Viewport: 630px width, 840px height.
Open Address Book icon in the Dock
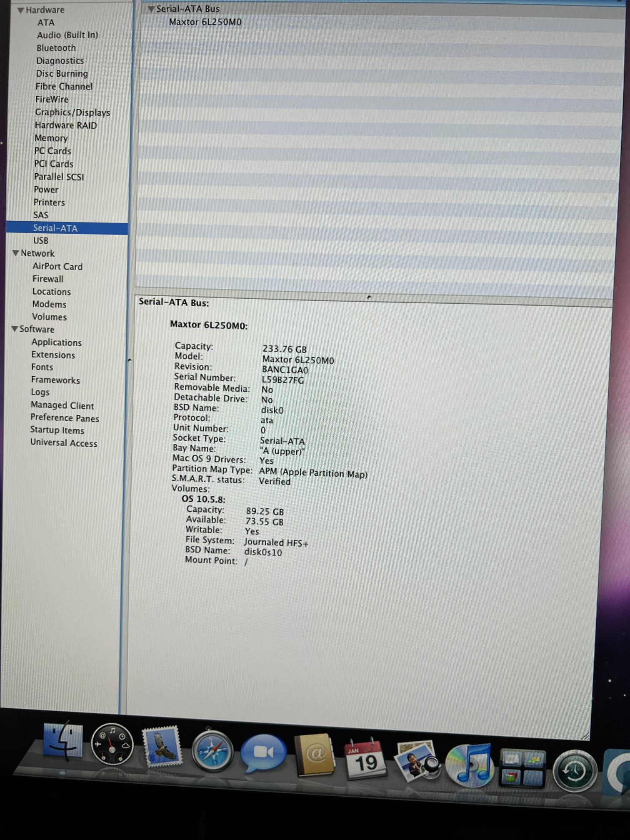[x=315, y=755]
